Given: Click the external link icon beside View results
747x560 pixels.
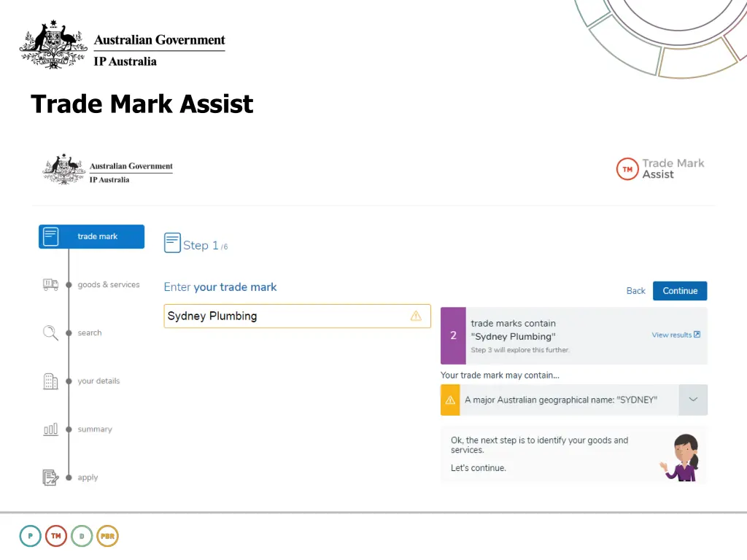Looking at the screenshot, I should (697, 335).
